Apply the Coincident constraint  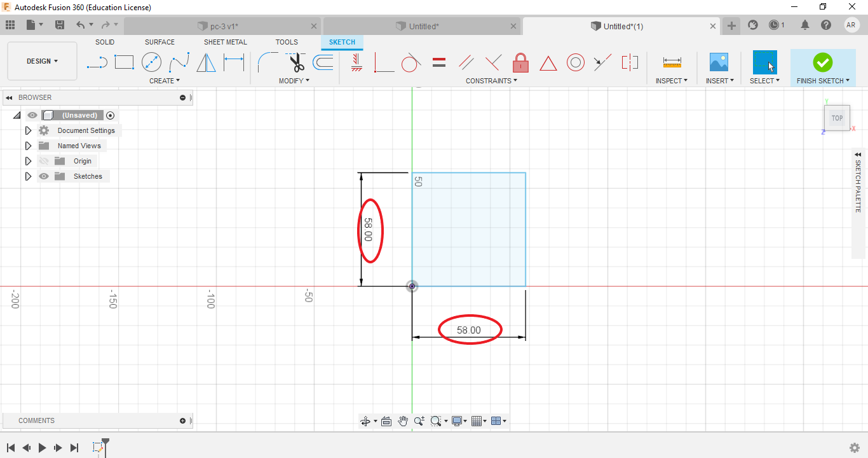point(384,62)
